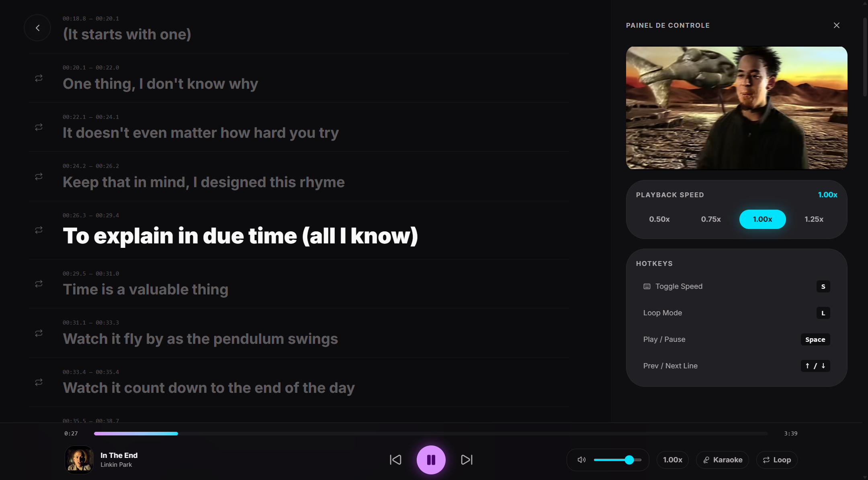Toggle Karaoke mode in bottom bar
The height and width of the screenshot is (480, 868).
pos(723,460)
